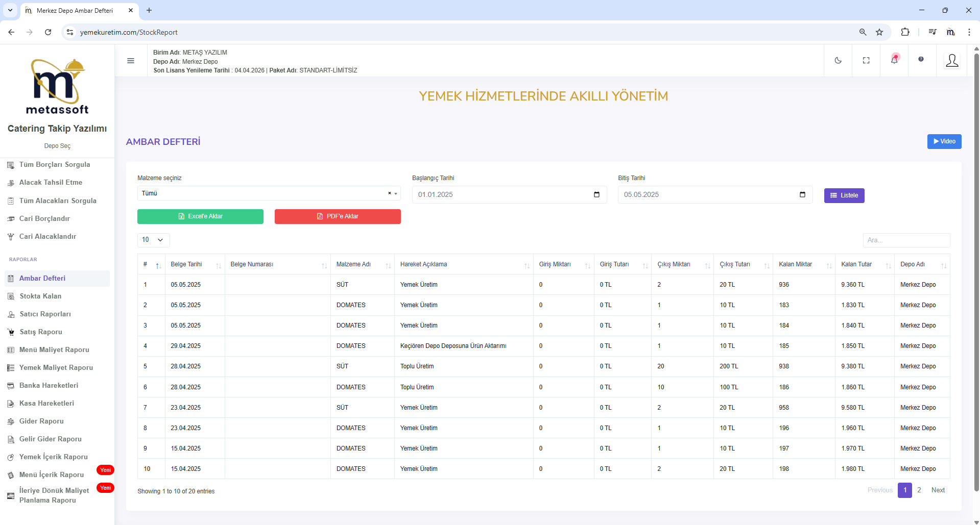The image size is (980, 525).
Task: Sort by Kalan Tutar column
Action: pos(865,264)
